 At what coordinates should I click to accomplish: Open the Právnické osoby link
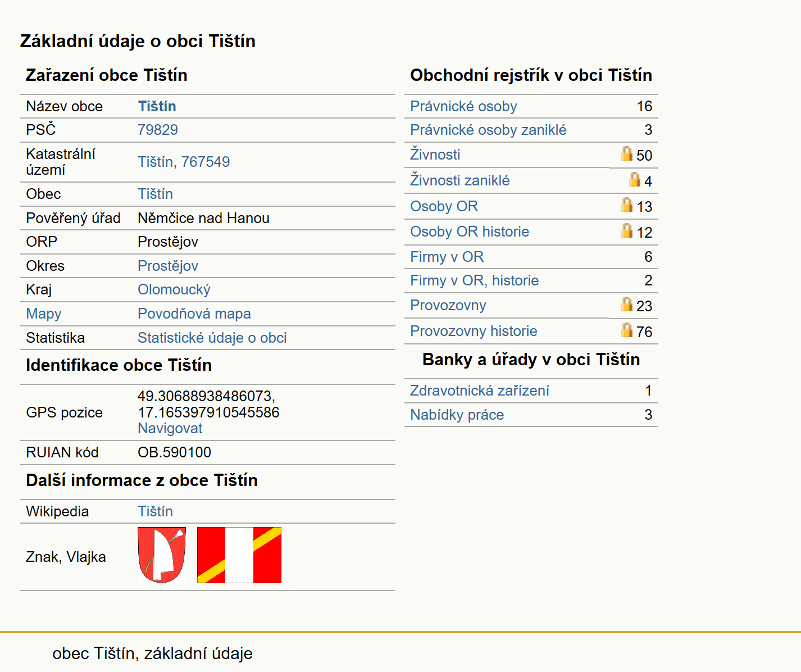click(x=463, y=106)
